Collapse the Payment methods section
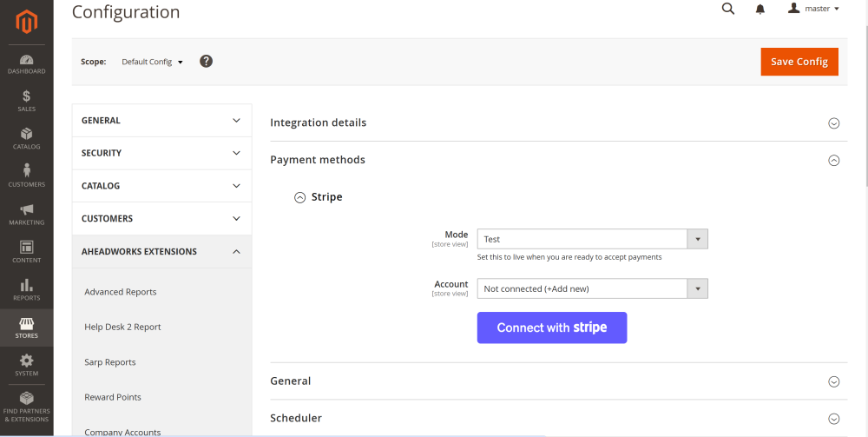 [x=558, y=160]
